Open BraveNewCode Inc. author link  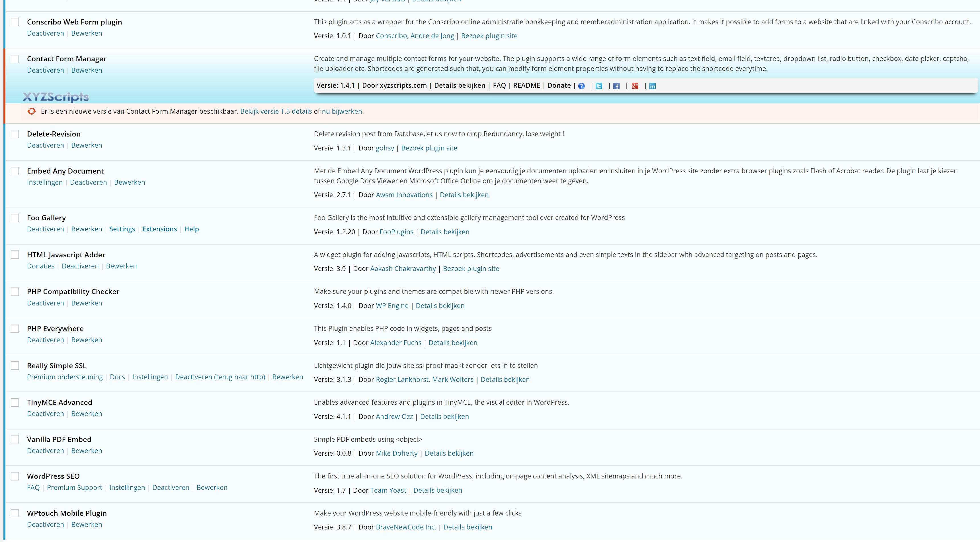click(406, 527)
